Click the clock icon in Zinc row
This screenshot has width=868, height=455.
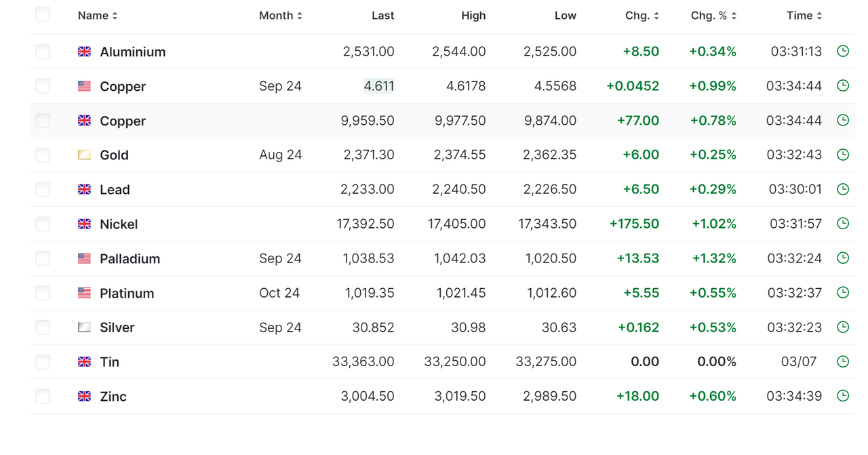(x=843, y=395)
